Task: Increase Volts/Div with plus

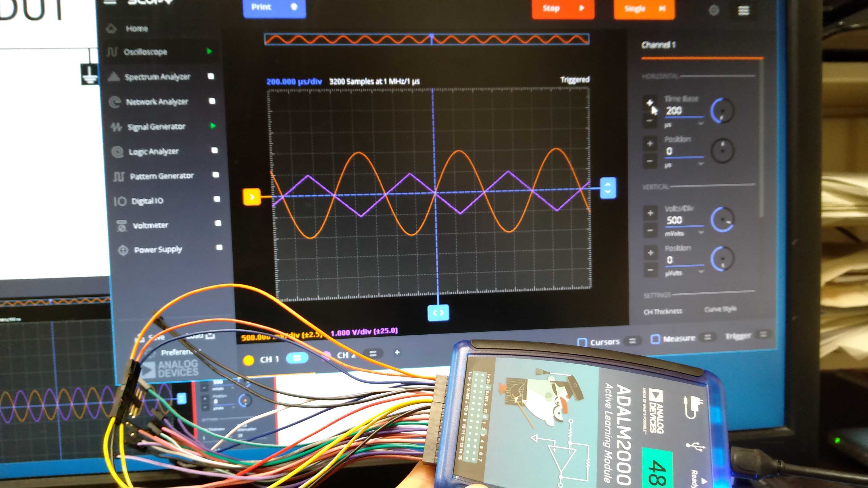Action: tap(650, 213)
